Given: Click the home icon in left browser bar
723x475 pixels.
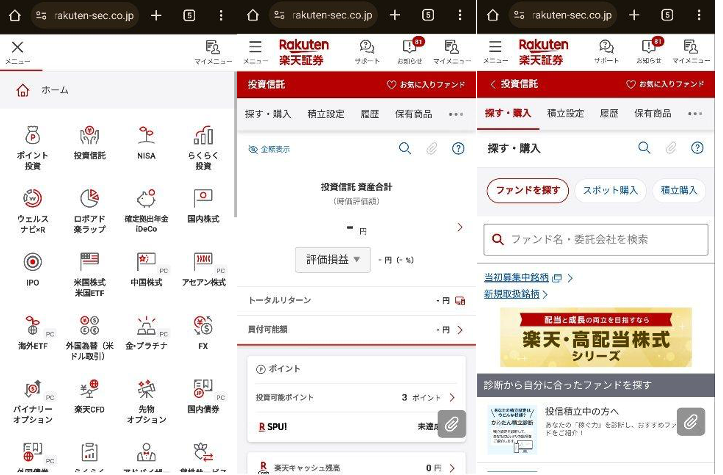Looking at the screenshot, I should (x=15, y=15).
